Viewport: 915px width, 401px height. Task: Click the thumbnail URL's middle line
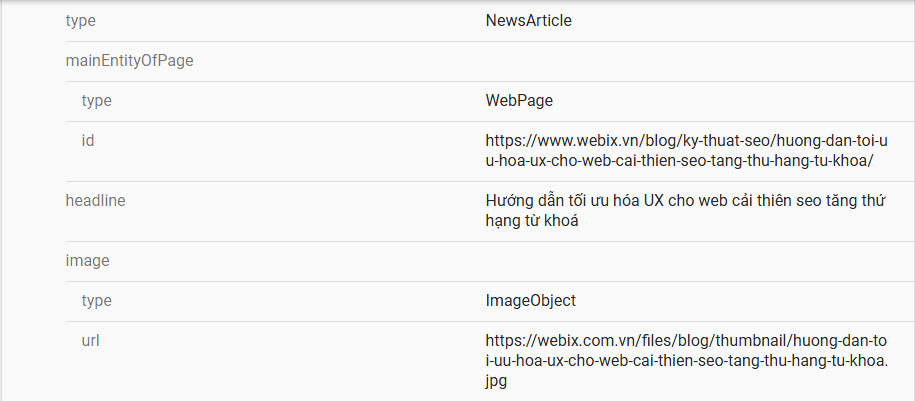(x=686, y=360)
